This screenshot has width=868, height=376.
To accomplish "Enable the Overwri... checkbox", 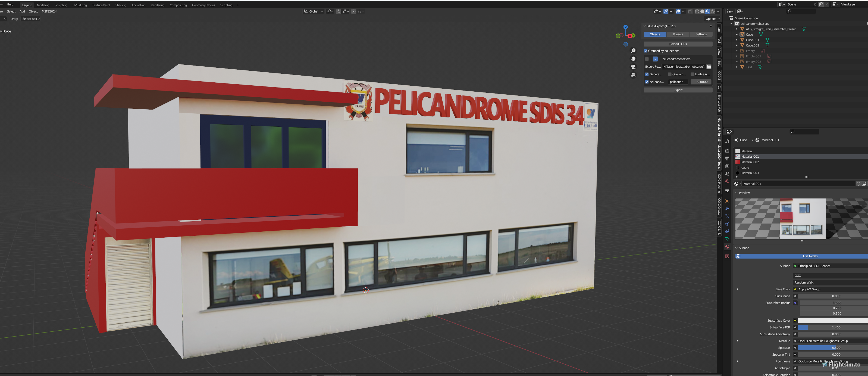I will [669, 74].
